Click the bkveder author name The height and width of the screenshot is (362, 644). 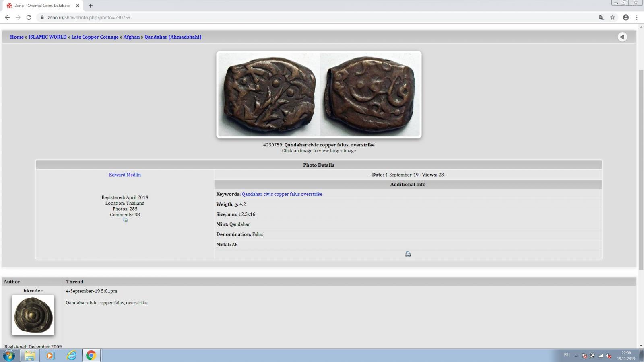coord(33,291)
